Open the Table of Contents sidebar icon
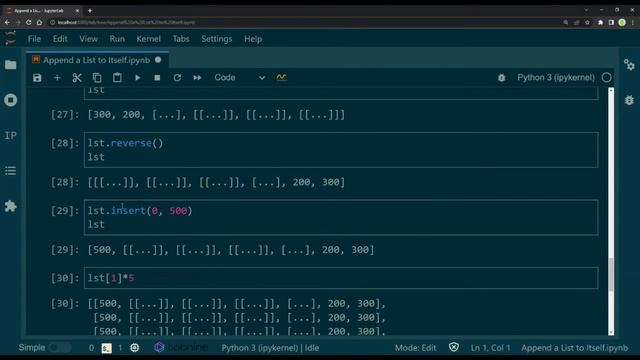This screenshot has width=640, height=360. (x=11, y=171)
